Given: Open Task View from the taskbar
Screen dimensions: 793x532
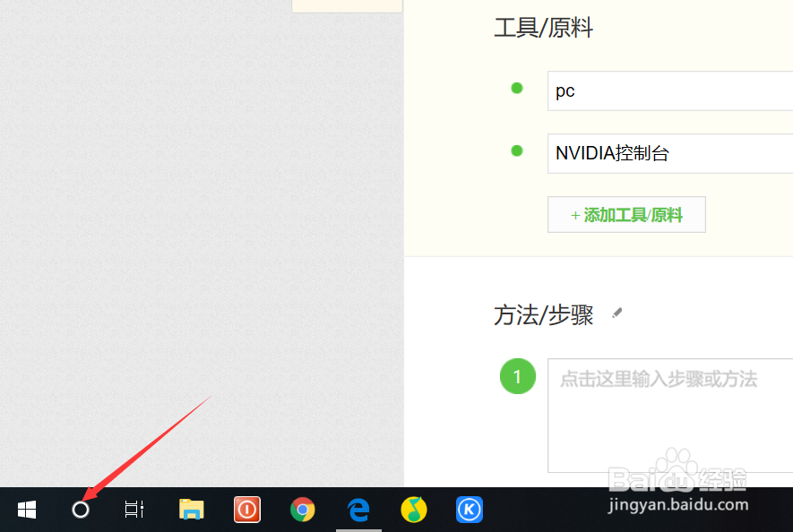Looking at the screenshot, I should (134, 509).
